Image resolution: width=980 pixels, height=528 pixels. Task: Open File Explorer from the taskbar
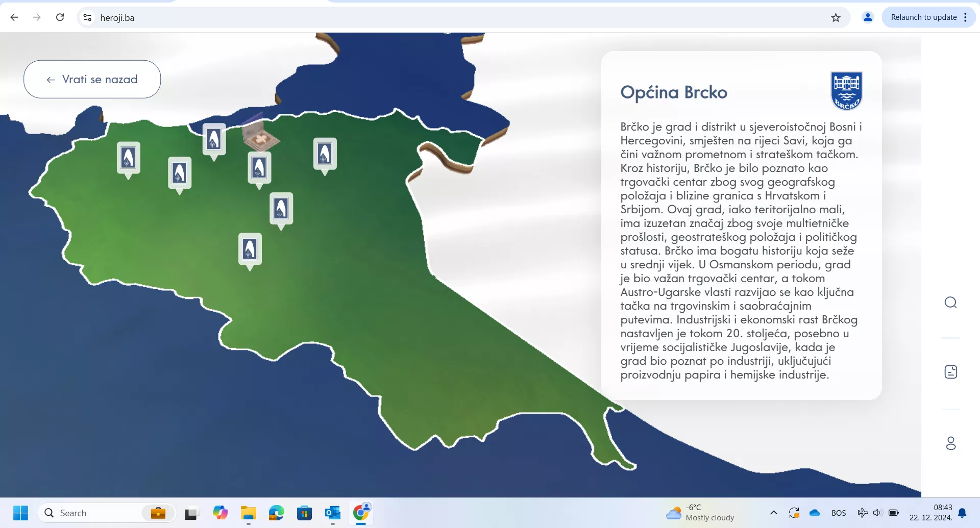click(249, 513)
